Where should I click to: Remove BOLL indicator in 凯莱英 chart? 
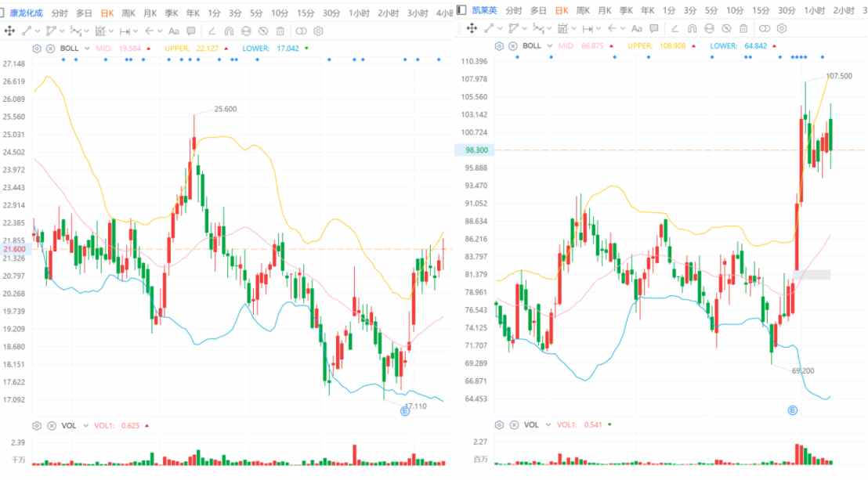pyautogui.click(x=513, y=46)
